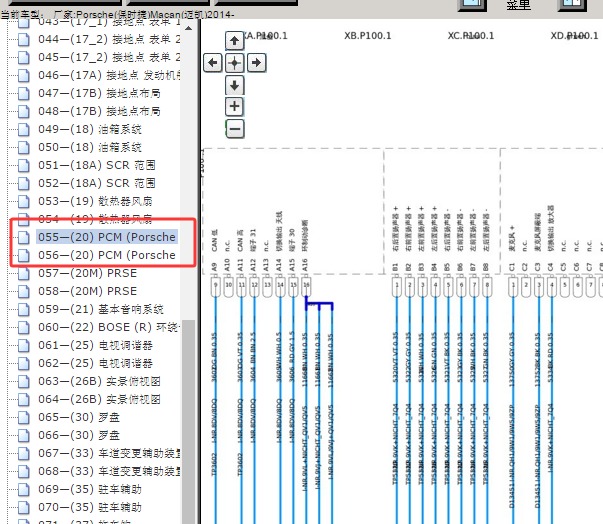Click connector label XD.P100.1
The image size is (603, 524).
574,36
